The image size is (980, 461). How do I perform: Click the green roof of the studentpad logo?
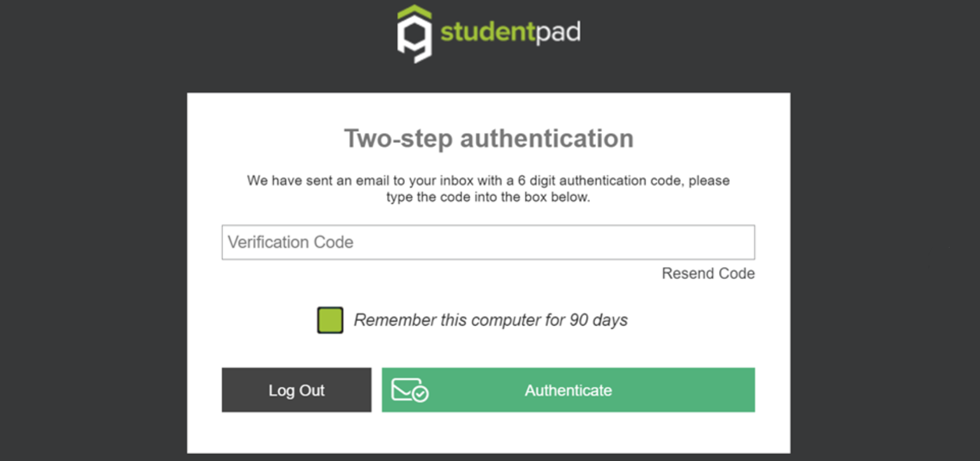point(414,13)
